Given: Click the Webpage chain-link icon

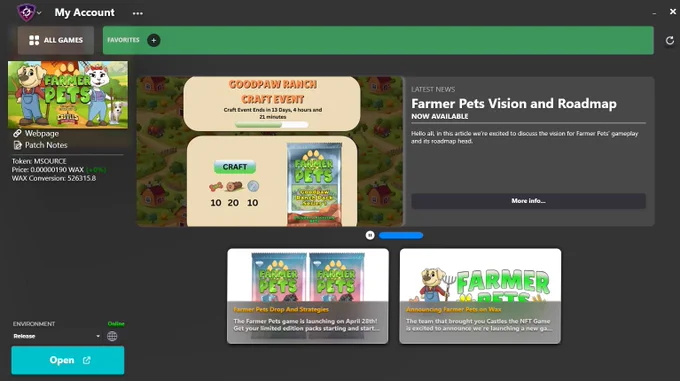Looking at the screenshot, I should tap(17, 134).
